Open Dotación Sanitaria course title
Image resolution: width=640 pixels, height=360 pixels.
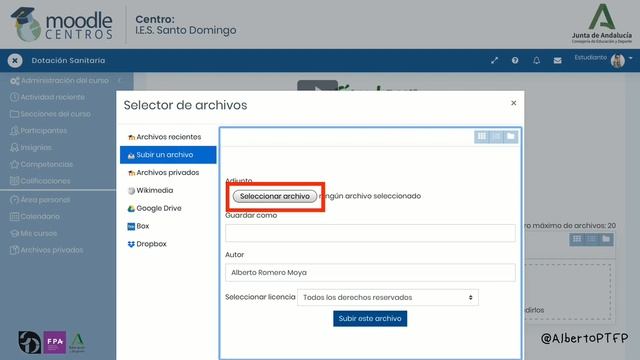68,60
